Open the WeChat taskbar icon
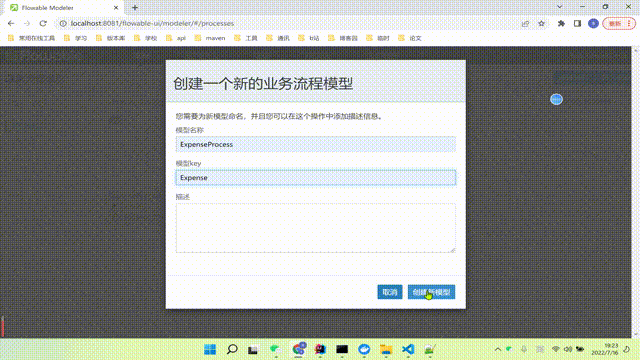Screen dimensions: 640x360 pyautogui.click(x=276, y=349)
